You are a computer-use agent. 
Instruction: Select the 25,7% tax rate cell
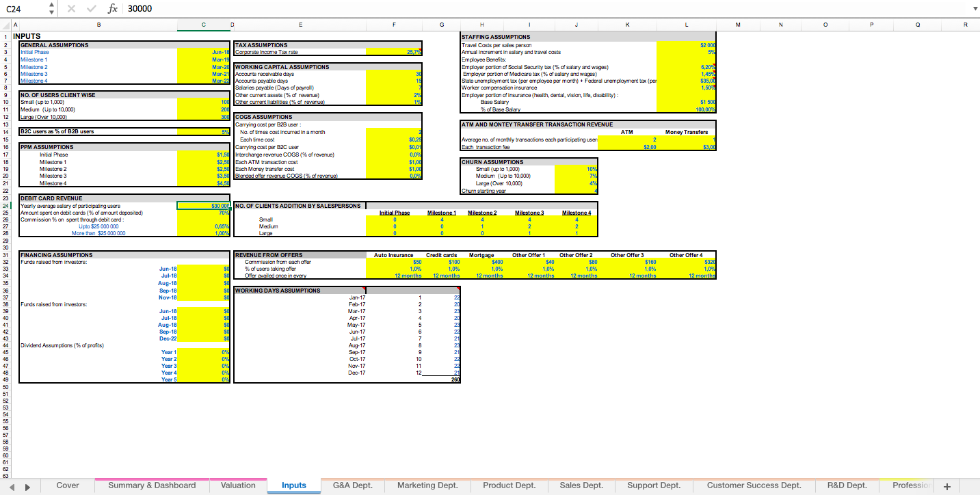point(395,52)
